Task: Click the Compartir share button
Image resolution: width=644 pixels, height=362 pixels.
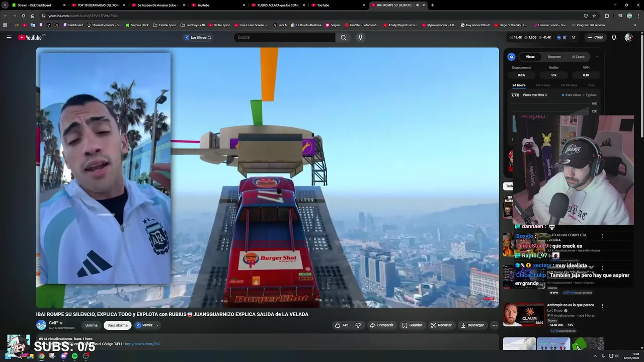Action: pyautogui.click(x=381, y=325)
